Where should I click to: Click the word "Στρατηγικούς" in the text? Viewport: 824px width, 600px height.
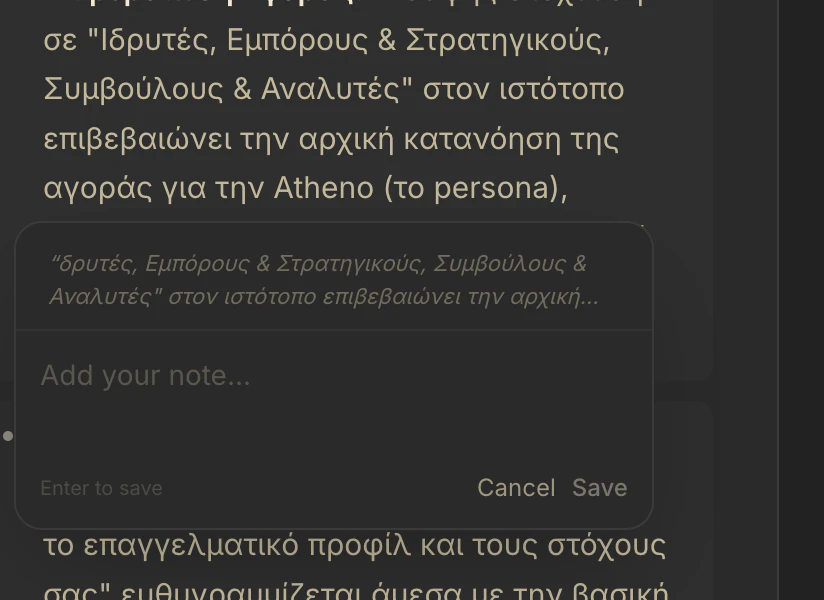point(507,40)
